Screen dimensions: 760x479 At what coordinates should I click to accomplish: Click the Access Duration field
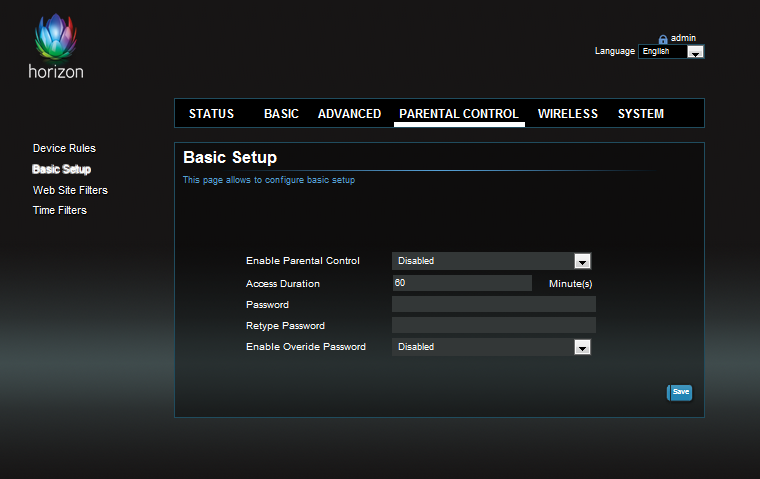(462, 283)
